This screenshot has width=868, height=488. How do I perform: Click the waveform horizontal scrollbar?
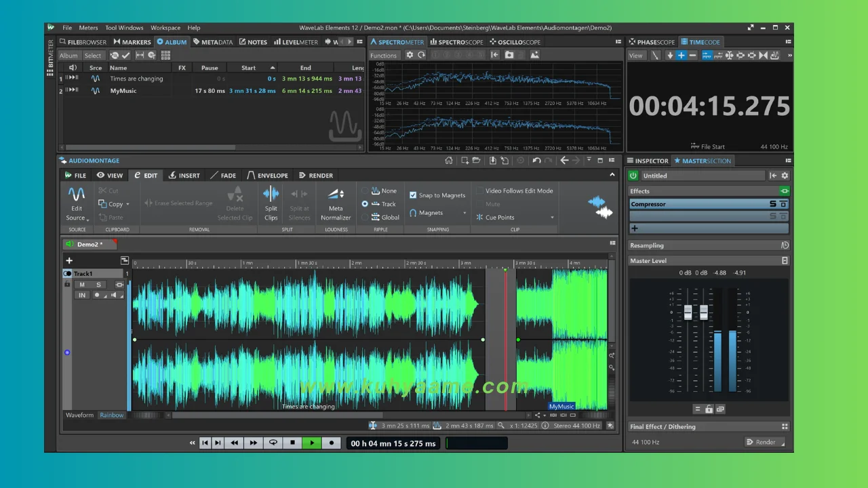(x=277, y=415)
